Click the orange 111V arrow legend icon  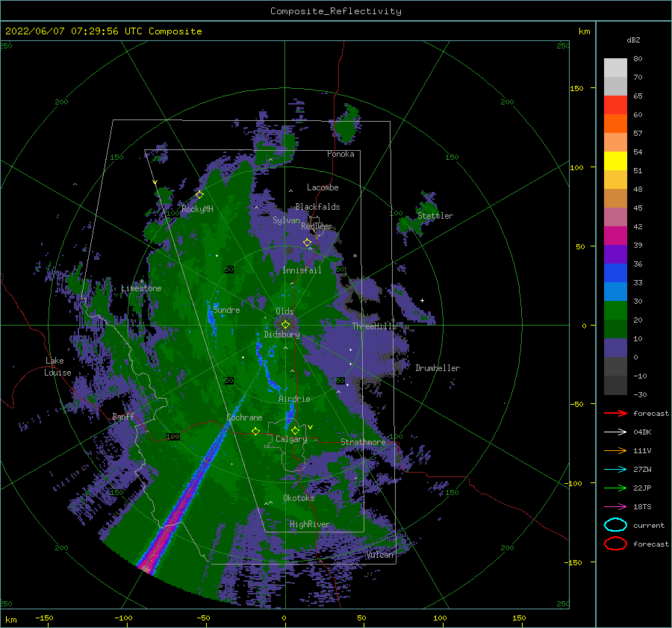click(x=615, y=450)
